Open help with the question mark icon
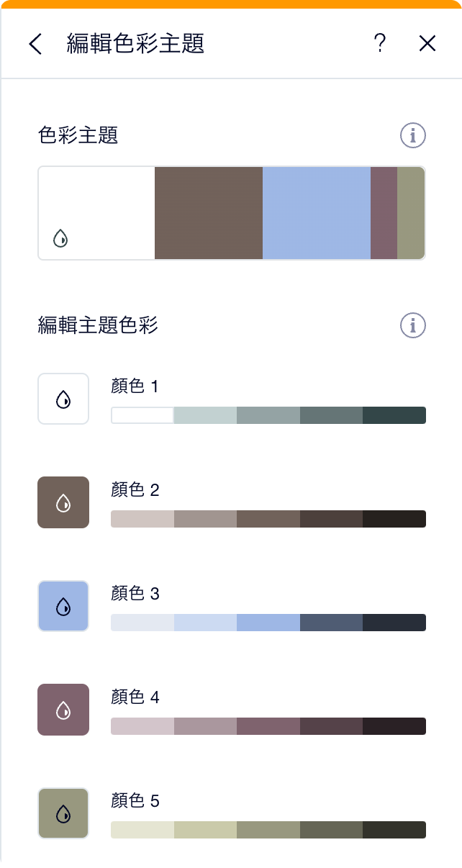Screen dimensions: 462x868 point(380,43)
